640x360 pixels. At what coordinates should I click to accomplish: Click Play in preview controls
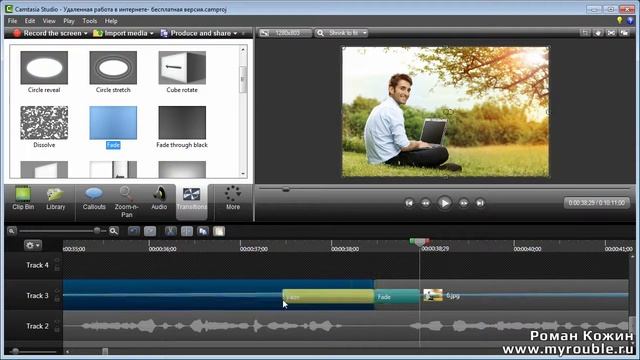pyautogui.click(x=444, y=203)
